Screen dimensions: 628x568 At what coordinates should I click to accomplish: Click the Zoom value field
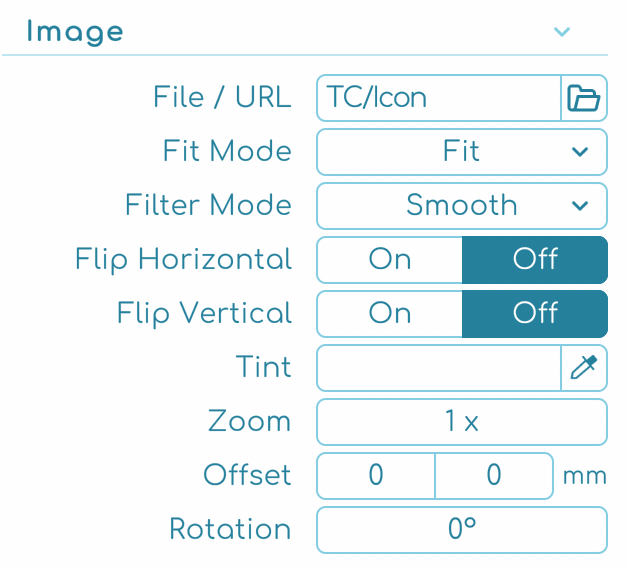461,422
